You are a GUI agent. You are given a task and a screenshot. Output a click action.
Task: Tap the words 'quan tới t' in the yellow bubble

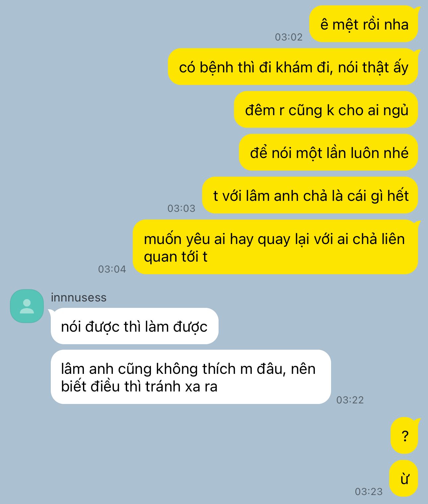(176, 257)
